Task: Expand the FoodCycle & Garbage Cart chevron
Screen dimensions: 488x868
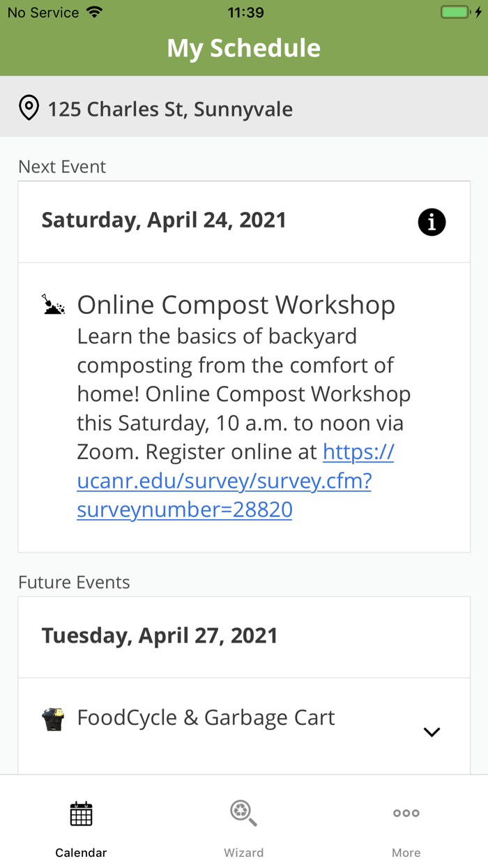Action: click(x=432, y=732)
